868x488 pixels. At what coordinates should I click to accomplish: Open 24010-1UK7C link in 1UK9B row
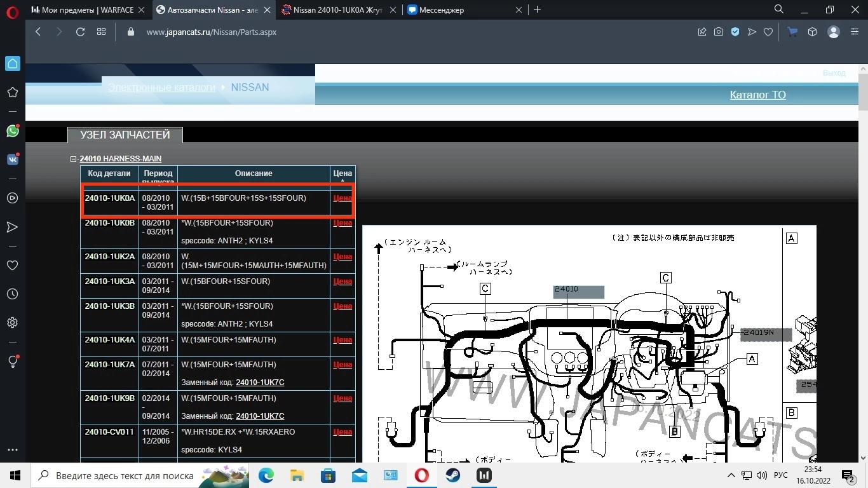[260, 416]
